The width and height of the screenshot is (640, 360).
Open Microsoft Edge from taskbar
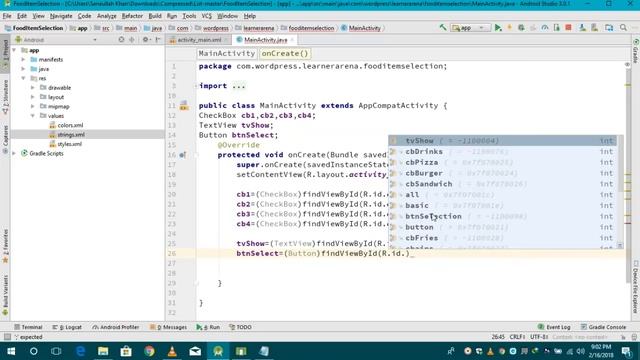click(x=80, y=351)
